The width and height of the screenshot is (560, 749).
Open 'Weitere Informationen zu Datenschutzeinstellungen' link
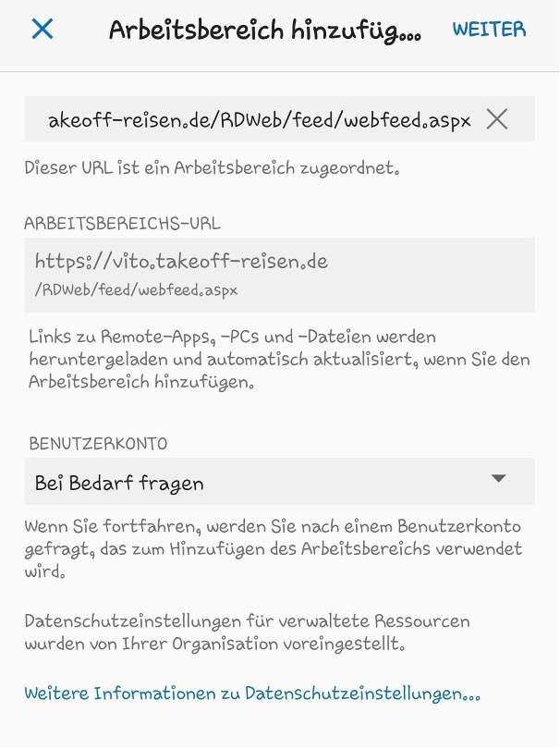[x=252, y=694]
